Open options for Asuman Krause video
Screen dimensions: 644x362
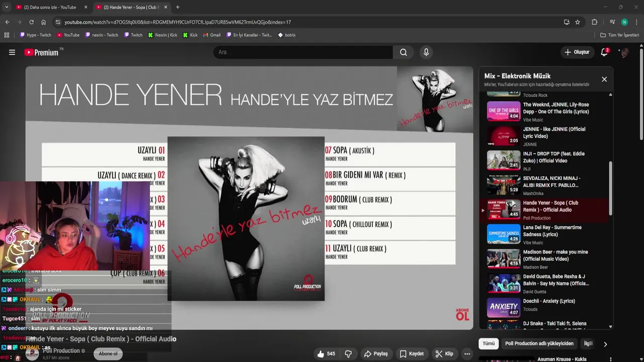tap(611, 359)
